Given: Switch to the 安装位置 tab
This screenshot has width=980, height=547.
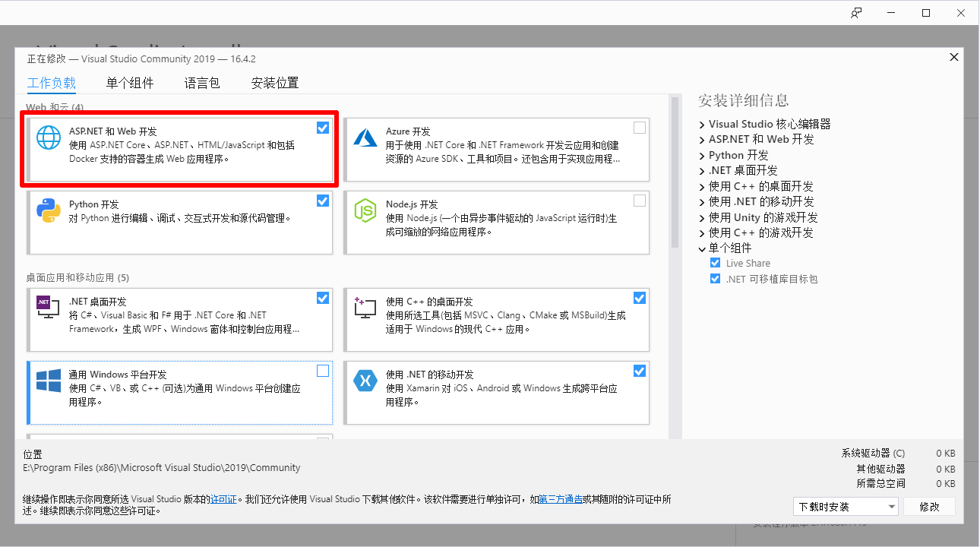Looking at the screenshot, I should click(x=275, y=83).
